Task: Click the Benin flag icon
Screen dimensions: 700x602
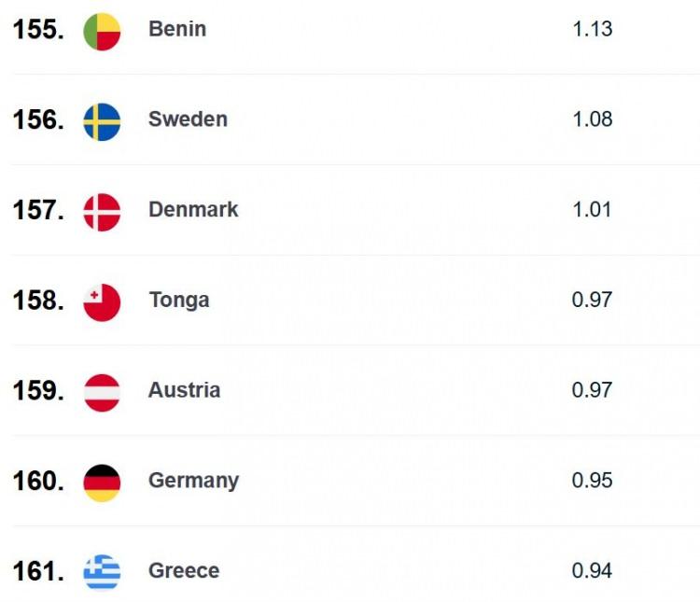Action: coord(102,32)
